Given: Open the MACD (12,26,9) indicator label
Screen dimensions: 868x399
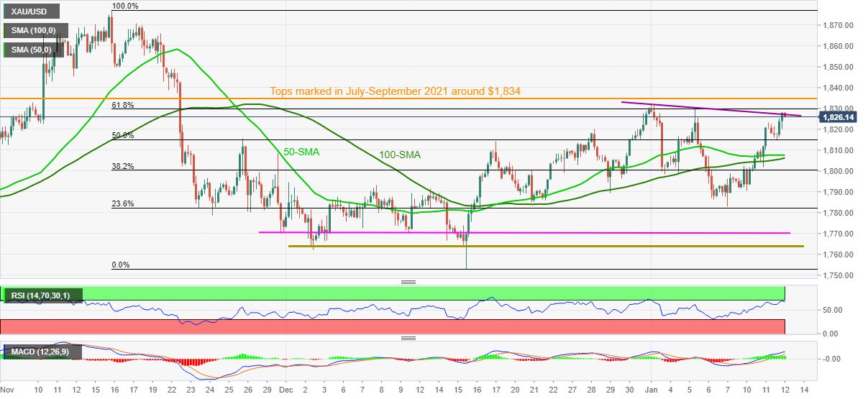Looking at the screenshot, I should pos(43,352).
